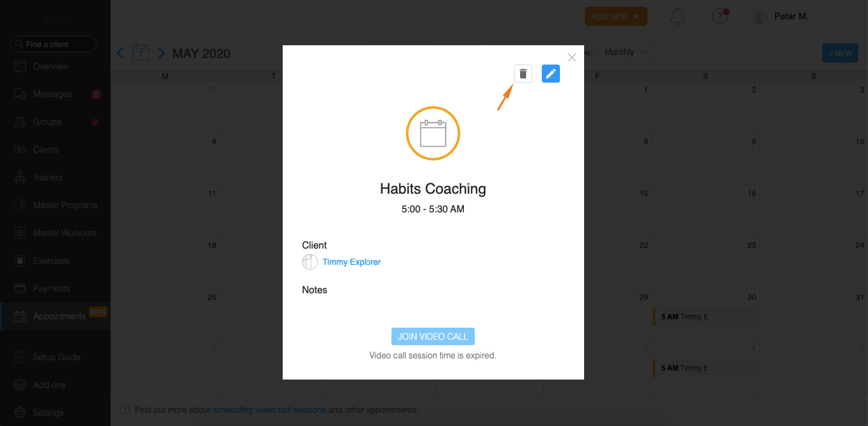Delete the appointment with the trash icon
This screenshot has width=868, height=426.
[523, 74]
